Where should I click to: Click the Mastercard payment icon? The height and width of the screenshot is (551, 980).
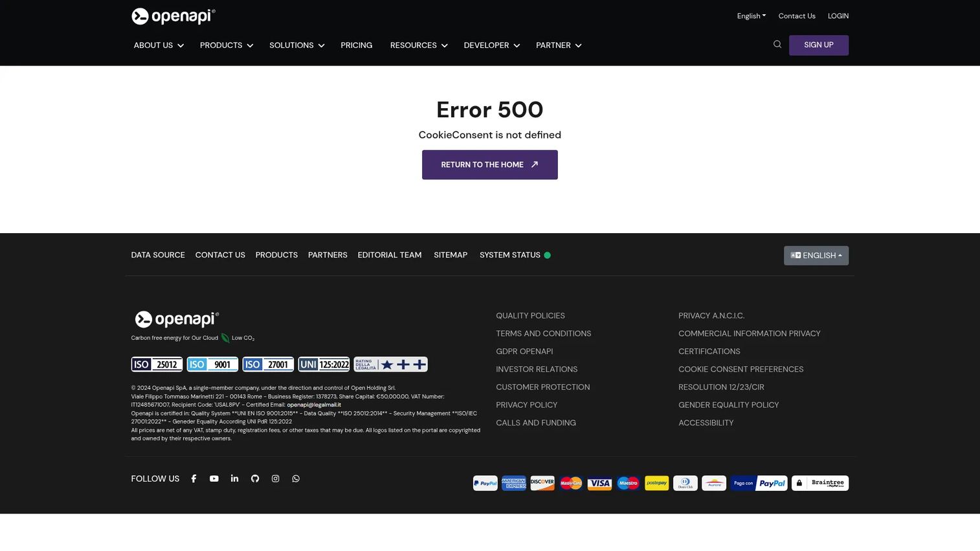pos(571,483)
